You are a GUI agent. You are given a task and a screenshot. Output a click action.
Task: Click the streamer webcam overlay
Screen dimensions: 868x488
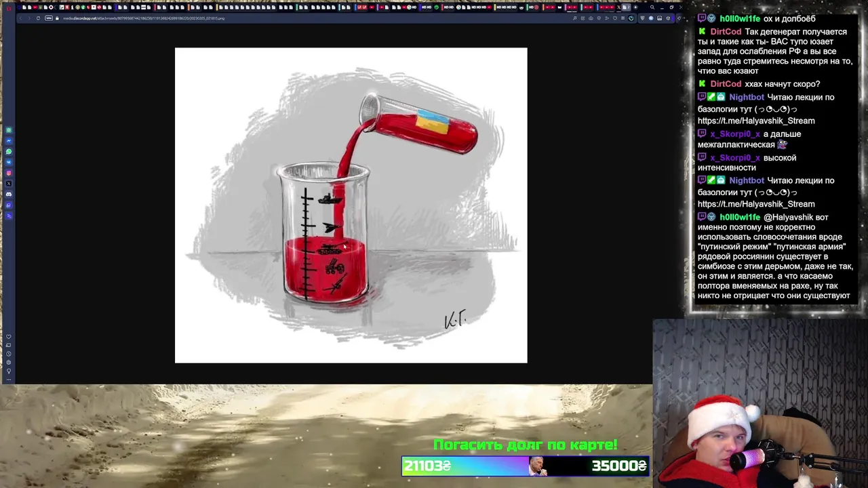760,403
